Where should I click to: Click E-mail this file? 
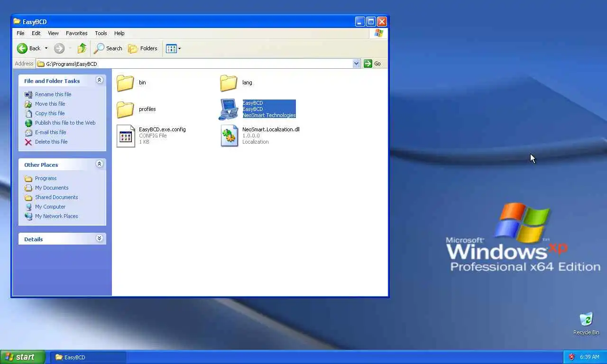coord(50,132)
